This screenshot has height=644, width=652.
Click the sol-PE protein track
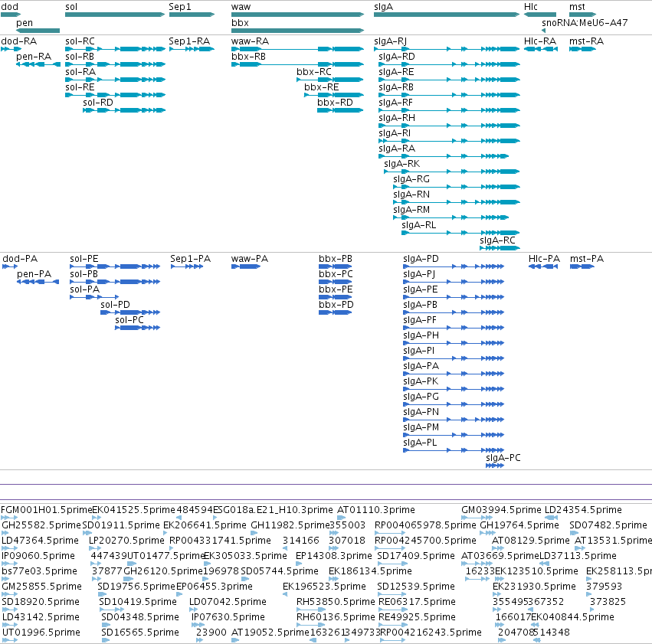pos(115,266)
